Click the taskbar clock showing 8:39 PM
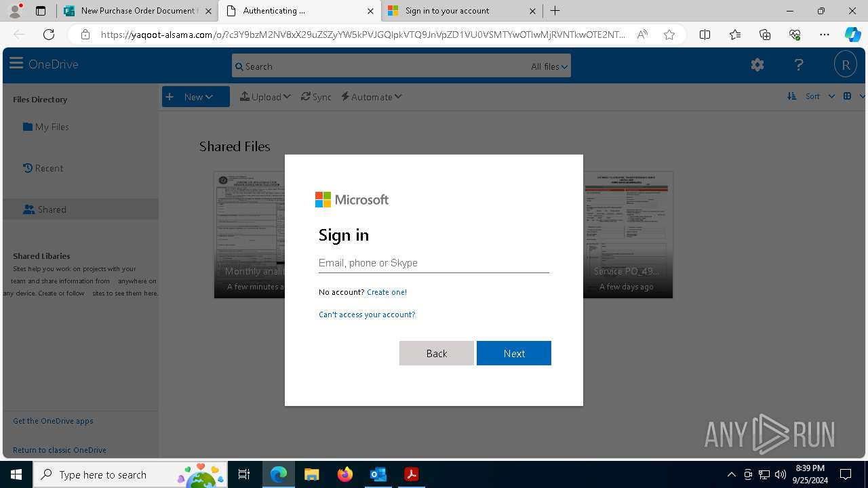The height and width of the screenshot is (488, 868). point(810,474)
